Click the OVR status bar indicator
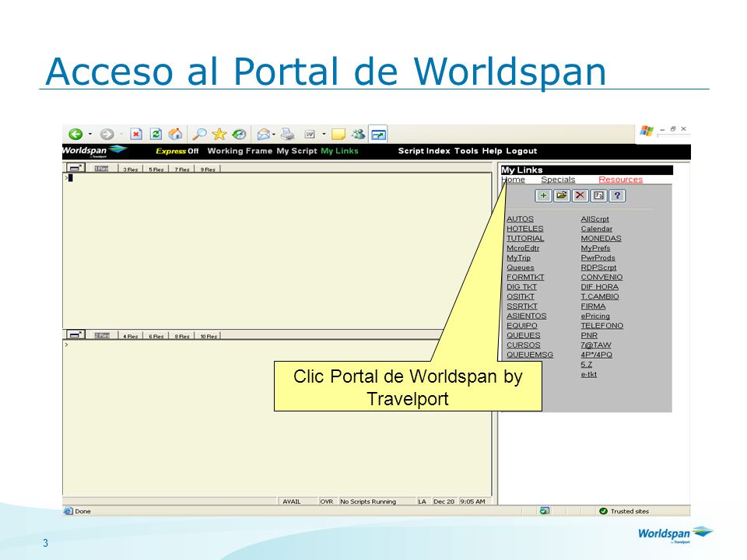This screenshot has height=560, width=747. [x=326, y=502]
